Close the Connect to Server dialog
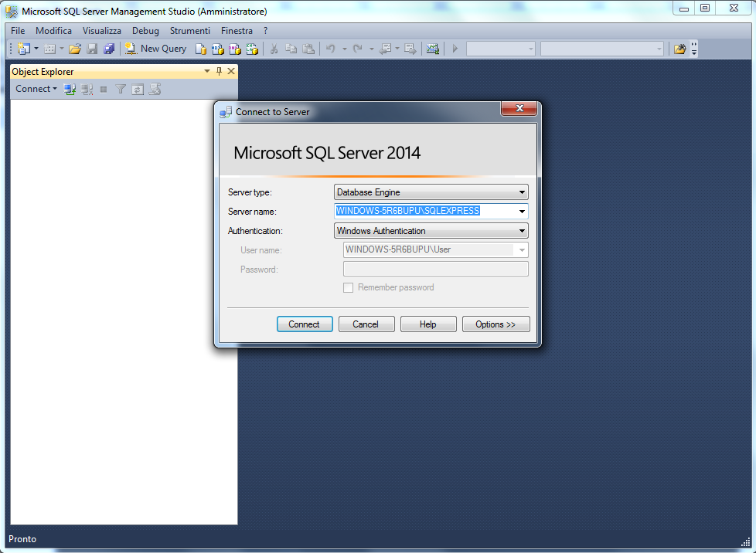The image size is (756, 553). tap(519, 108)
